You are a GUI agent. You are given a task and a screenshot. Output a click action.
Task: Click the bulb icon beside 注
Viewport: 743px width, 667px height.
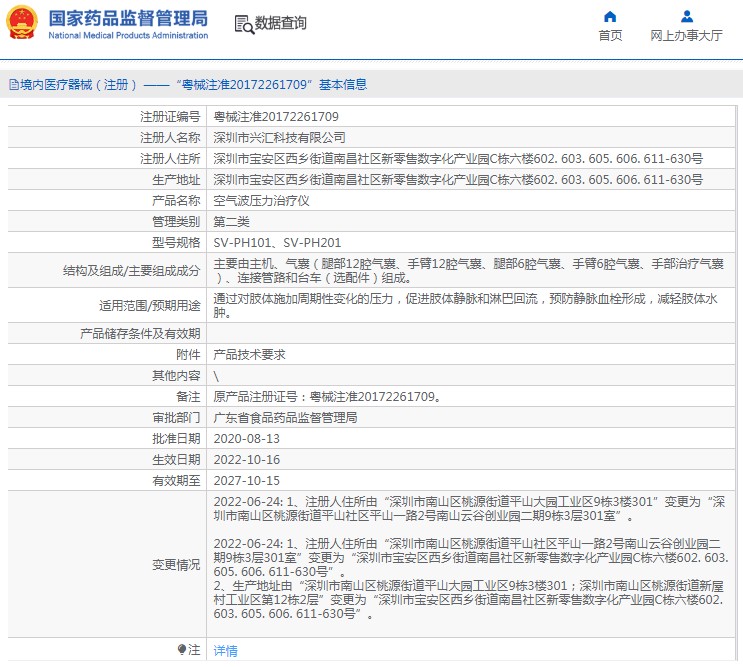pos(181,649)
